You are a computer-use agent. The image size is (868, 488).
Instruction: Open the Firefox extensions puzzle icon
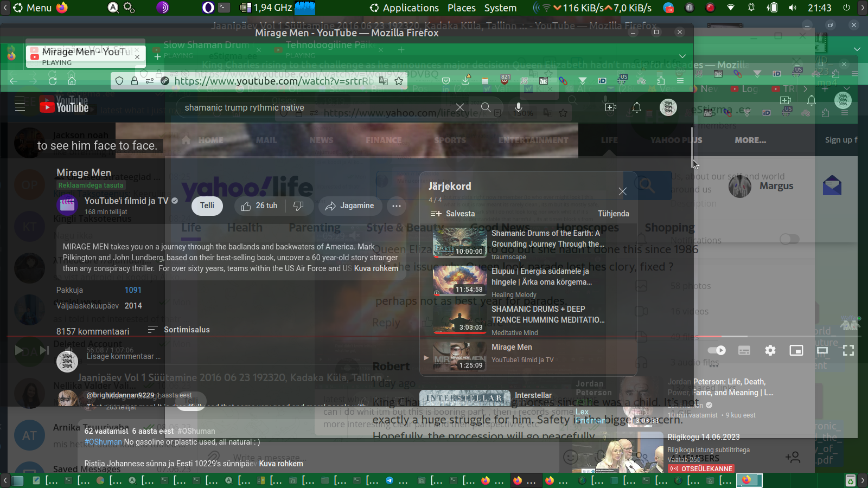(661, 81)
